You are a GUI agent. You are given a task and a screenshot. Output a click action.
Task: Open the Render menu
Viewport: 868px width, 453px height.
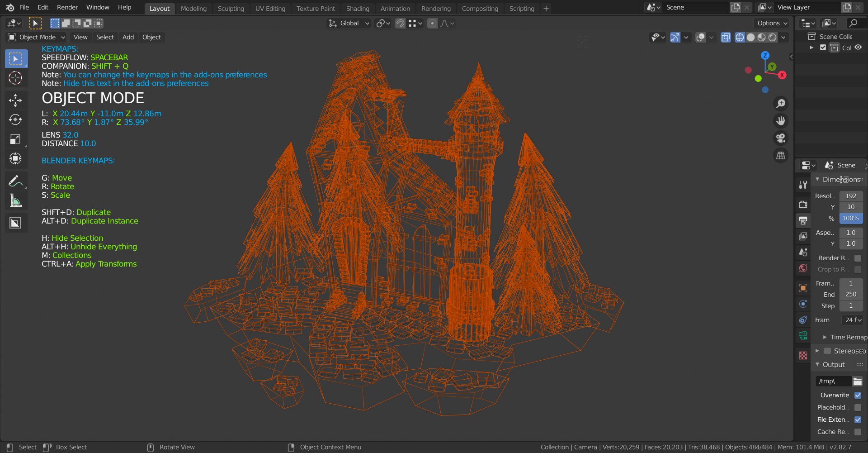(67, 7)
